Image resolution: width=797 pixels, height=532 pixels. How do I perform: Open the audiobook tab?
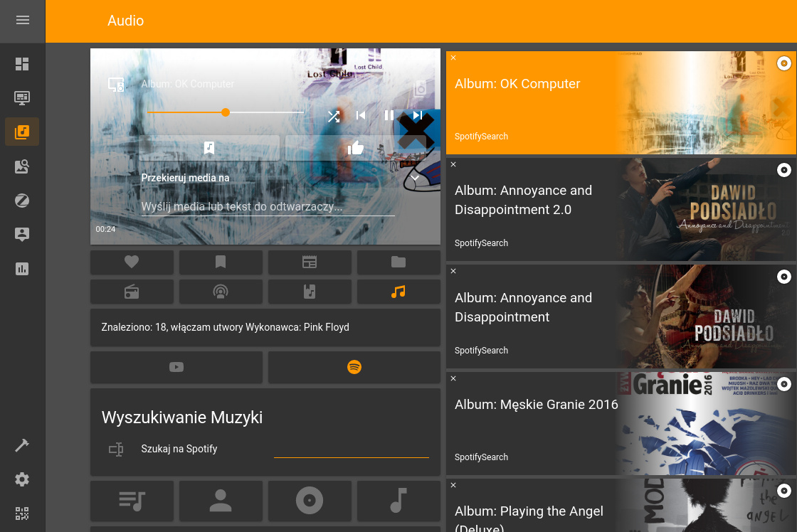[310, 292]
